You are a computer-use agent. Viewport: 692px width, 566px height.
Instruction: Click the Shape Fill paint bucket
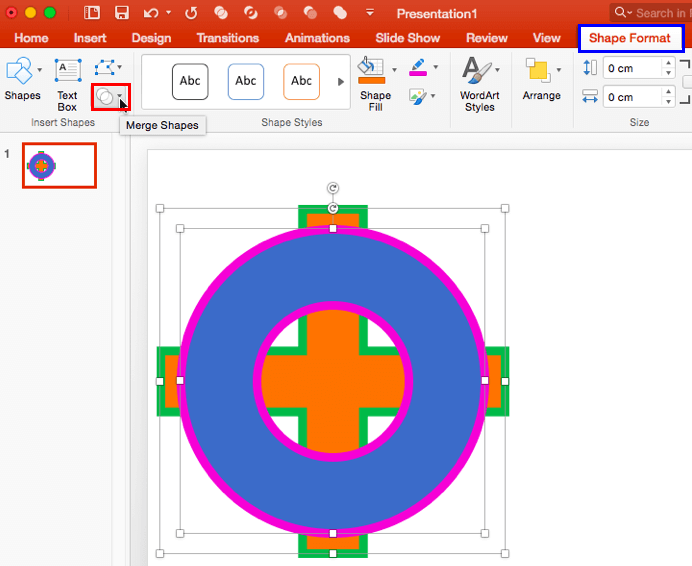(x=371, y=65)
